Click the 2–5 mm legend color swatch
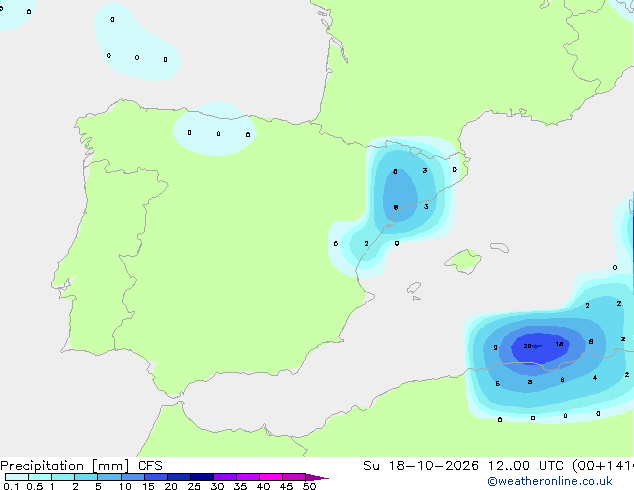Screen dimensions: 634x490 pyautogui.click(x=86, y=477)
